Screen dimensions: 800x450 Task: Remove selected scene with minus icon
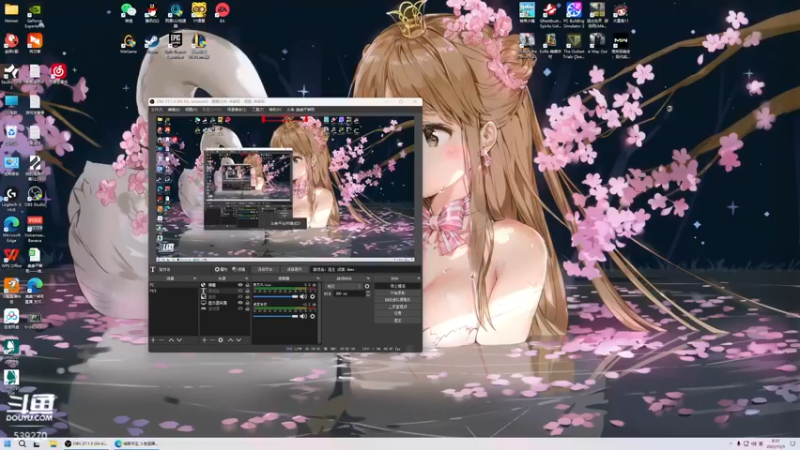point(161,340)
